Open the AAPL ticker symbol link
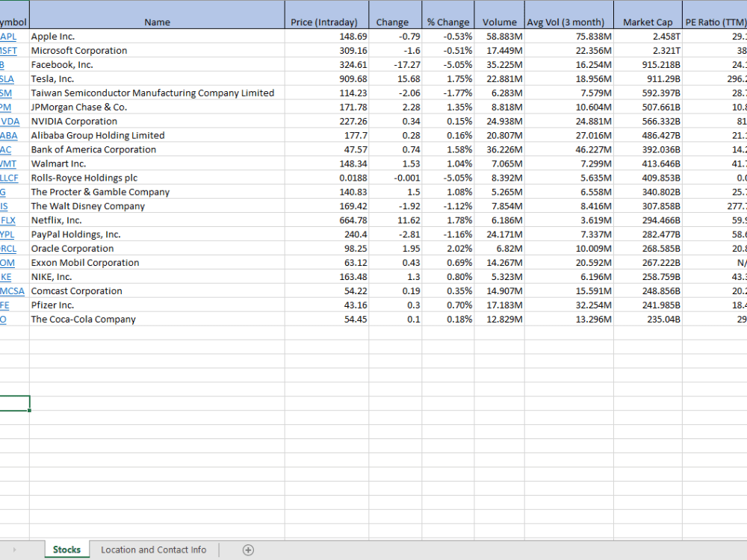Image resolution: width=747 pixels, height=560 pixels. click(8, 37)
